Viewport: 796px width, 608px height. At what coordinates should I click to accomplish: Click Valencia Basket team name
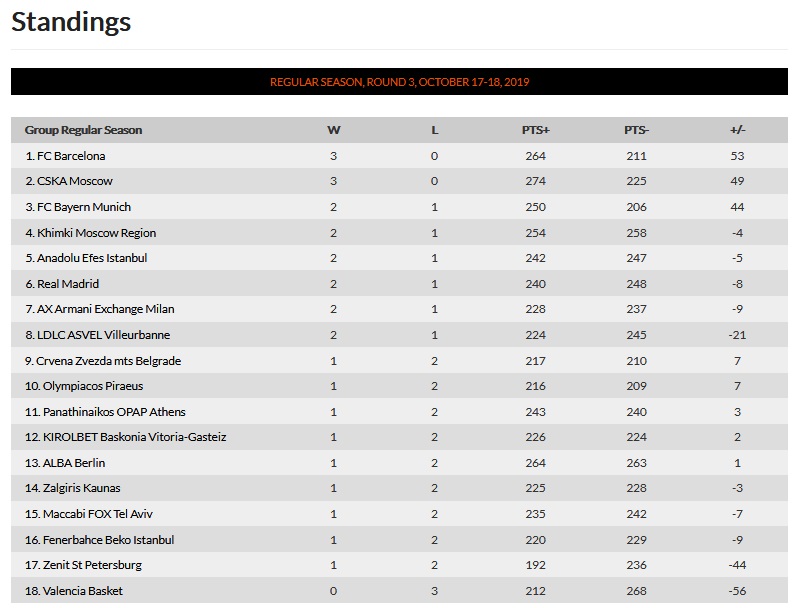(x=78, y=591)
